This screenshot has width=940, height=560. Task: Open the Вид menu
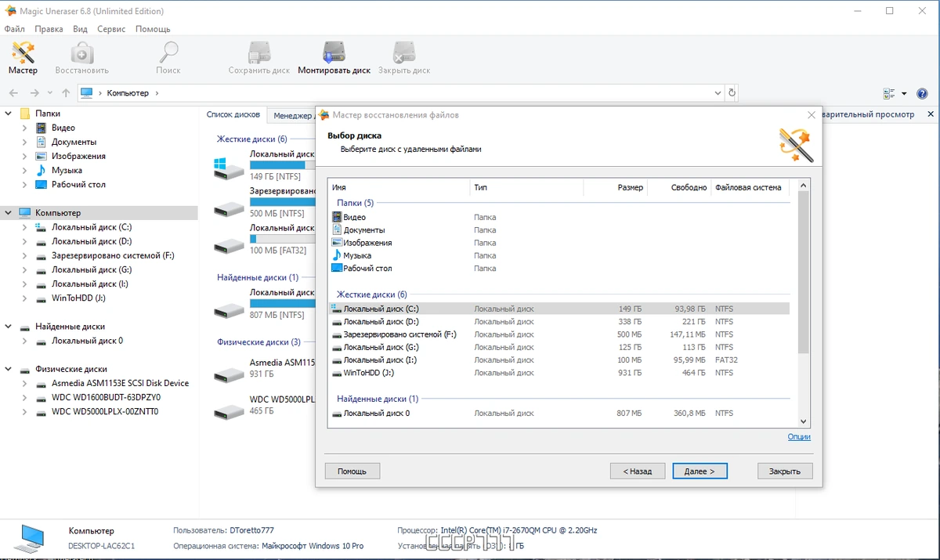click(80, 29)
